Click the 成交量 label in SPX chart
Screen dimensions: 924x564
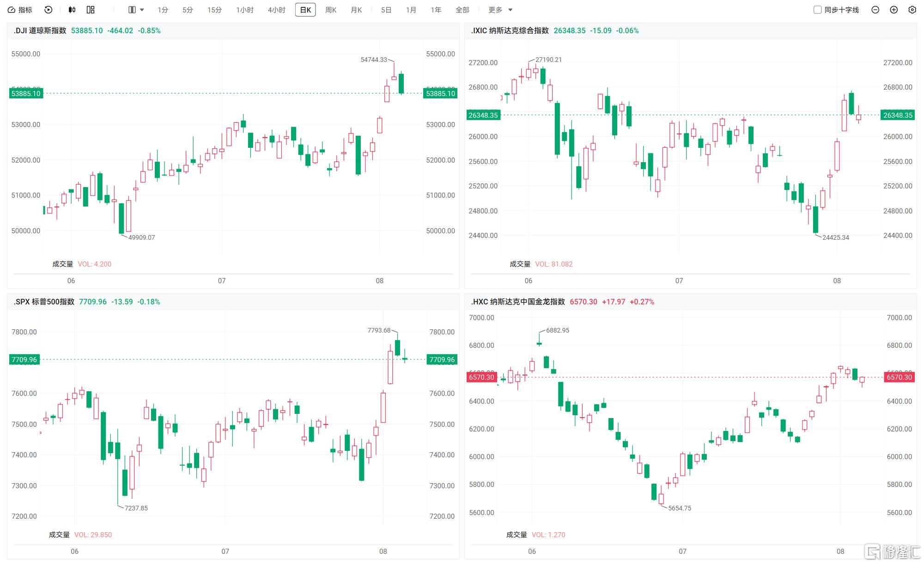point(59,534)
